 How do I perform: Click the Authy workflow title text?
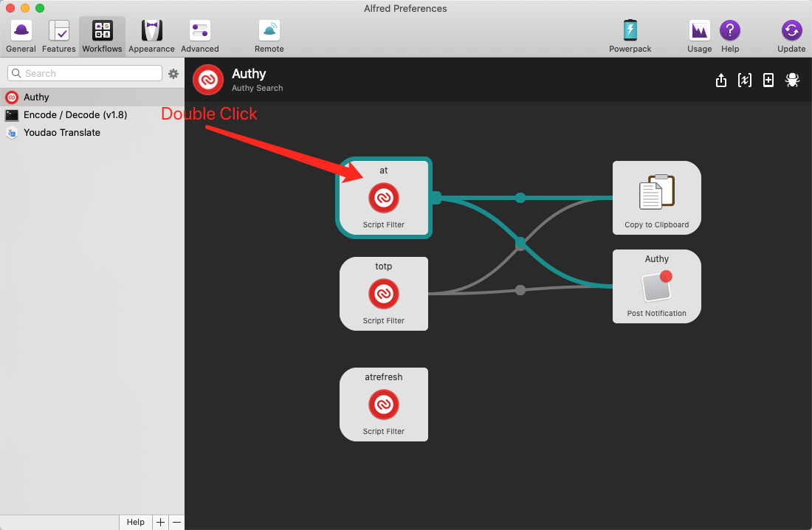tap(249, 74)
